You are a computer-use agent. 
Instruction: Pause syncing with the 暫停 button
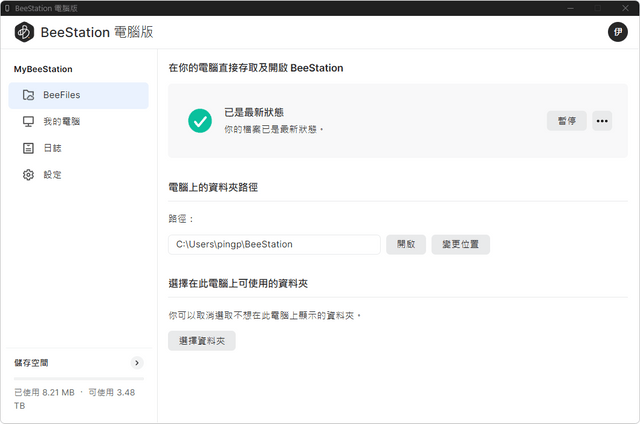(x=567, y=121)
